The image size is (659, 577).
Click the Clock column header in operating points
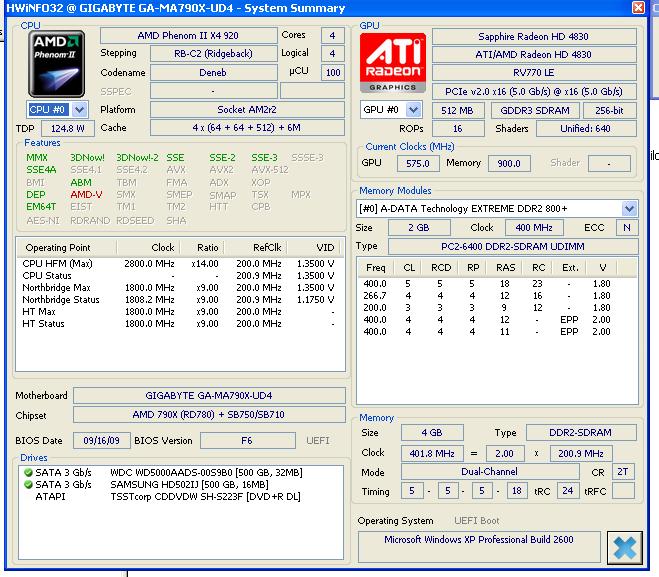coord(149,248)
